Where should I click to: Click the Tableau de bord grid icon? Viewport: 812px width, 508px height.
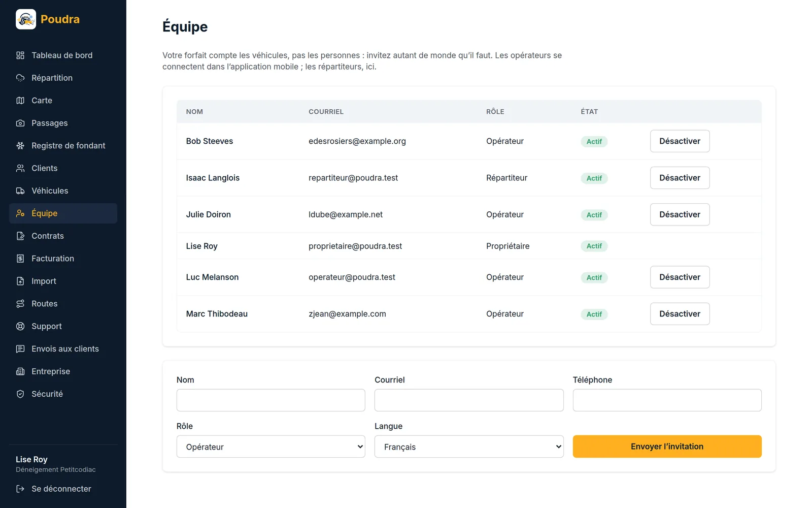(x=20, y=55)
